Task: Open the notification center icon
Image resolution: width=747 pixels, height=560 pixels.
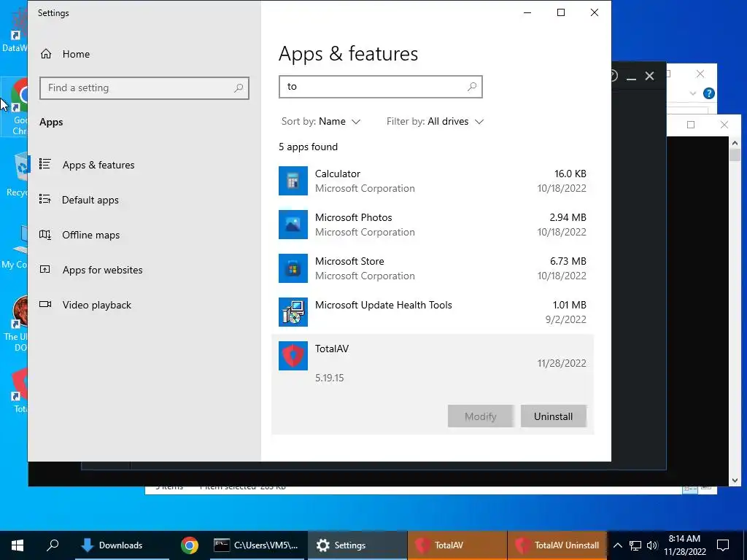Action: coord(723,545)
